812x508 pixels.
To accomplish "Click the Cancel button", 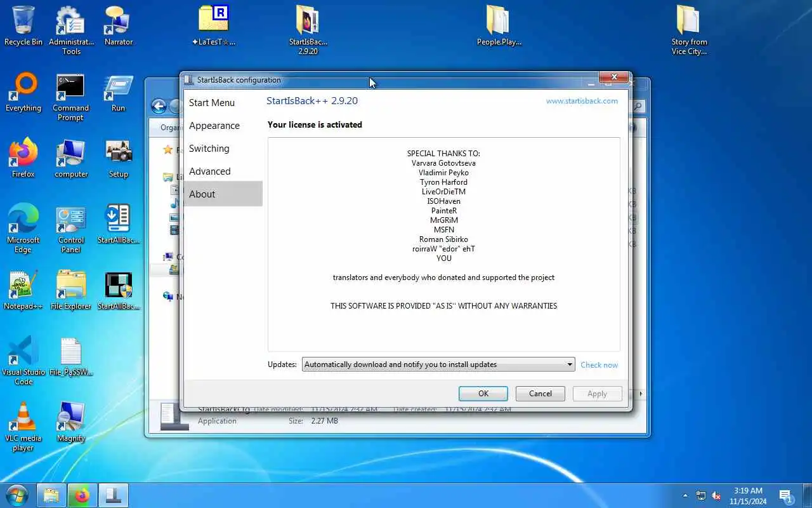I will [x=540, y=394].
